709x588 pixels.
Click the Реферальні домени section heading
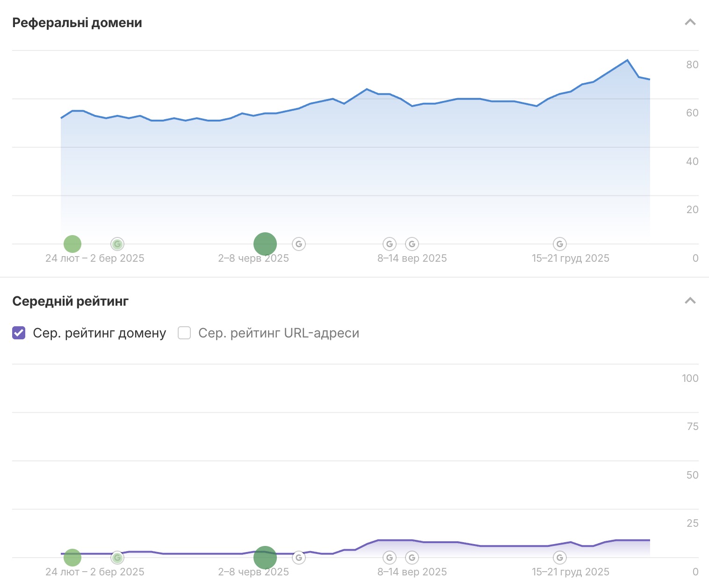click(x=77, y=22)
